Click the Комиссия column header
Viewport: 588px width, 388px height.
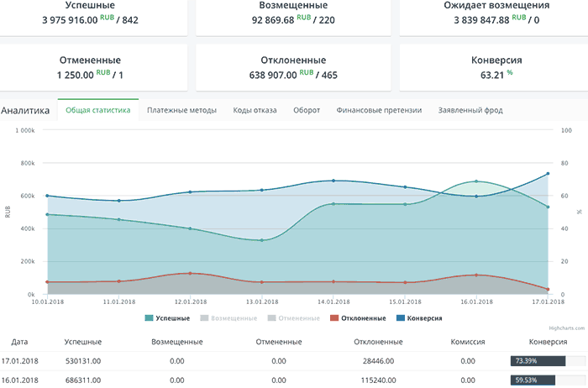pos(468,342)
